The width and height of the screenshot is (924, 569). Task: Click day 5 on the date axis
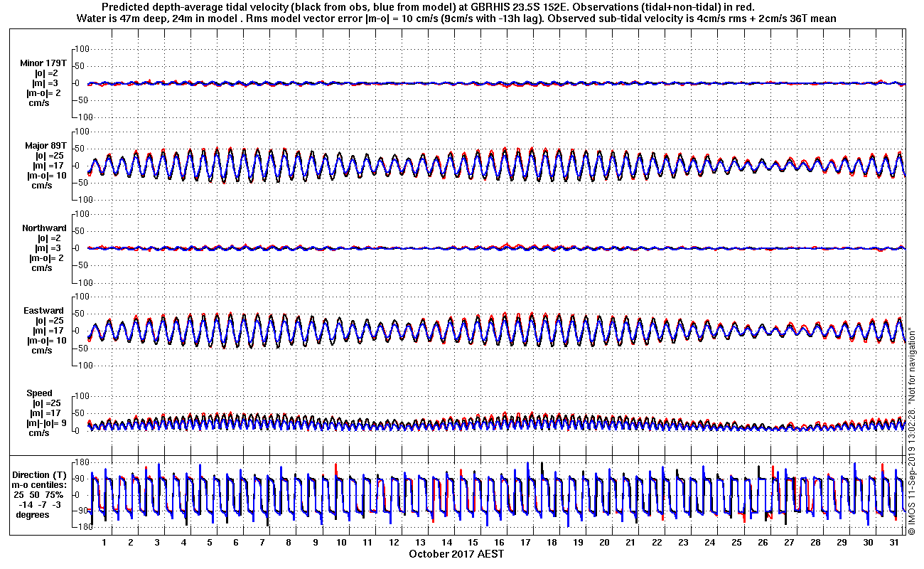coord(210,542)
